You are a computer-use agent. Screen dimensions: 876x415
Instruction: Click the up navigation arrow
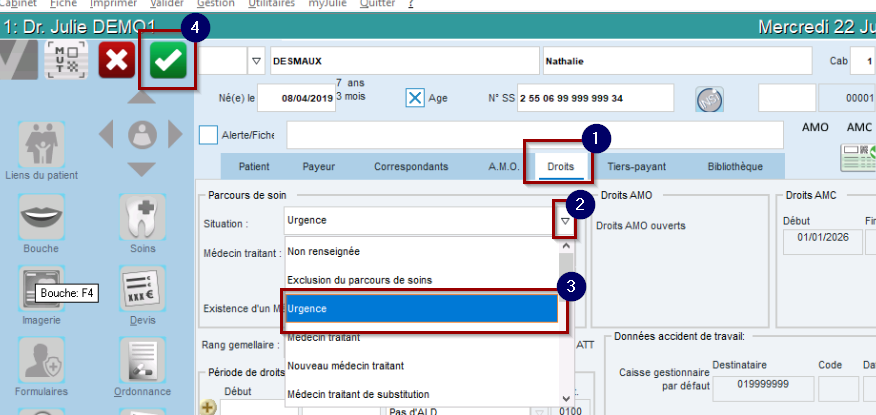tap(142, 98)
